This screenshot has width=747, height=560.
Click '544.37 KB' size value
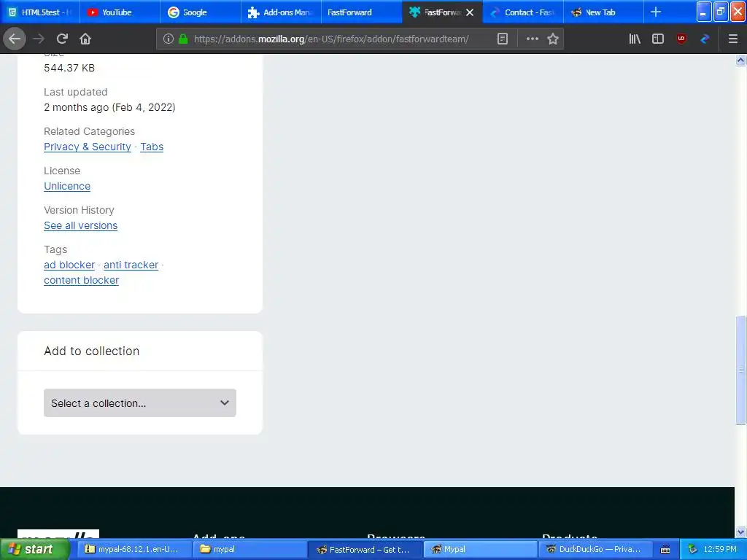(69, 68)
